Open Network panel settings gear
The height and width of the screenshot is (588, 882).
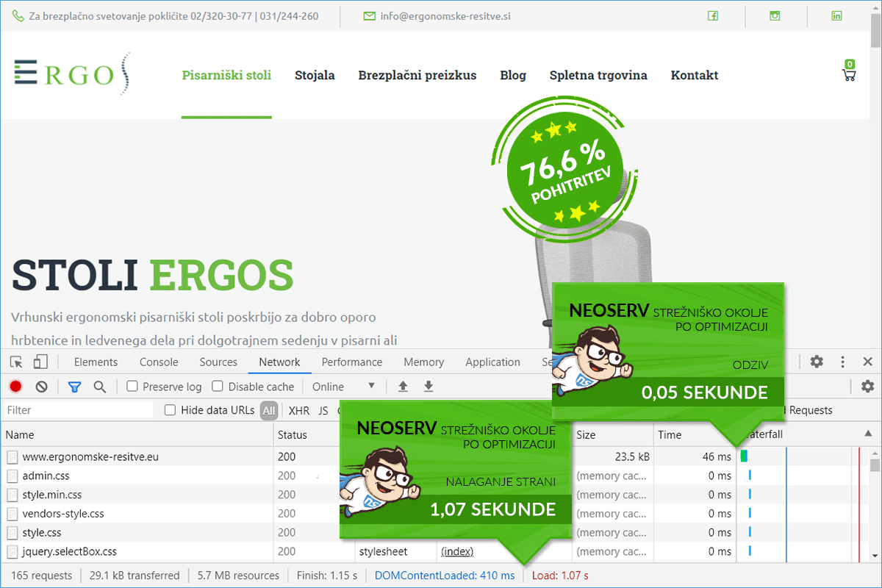[x=867, y=387]
